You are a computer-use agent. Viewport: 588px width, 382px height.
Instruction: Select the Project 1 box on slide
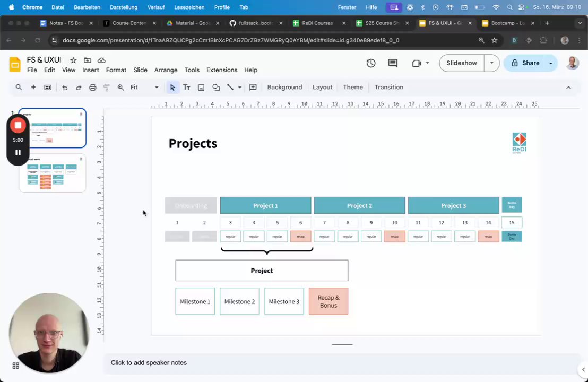point(265,205)
